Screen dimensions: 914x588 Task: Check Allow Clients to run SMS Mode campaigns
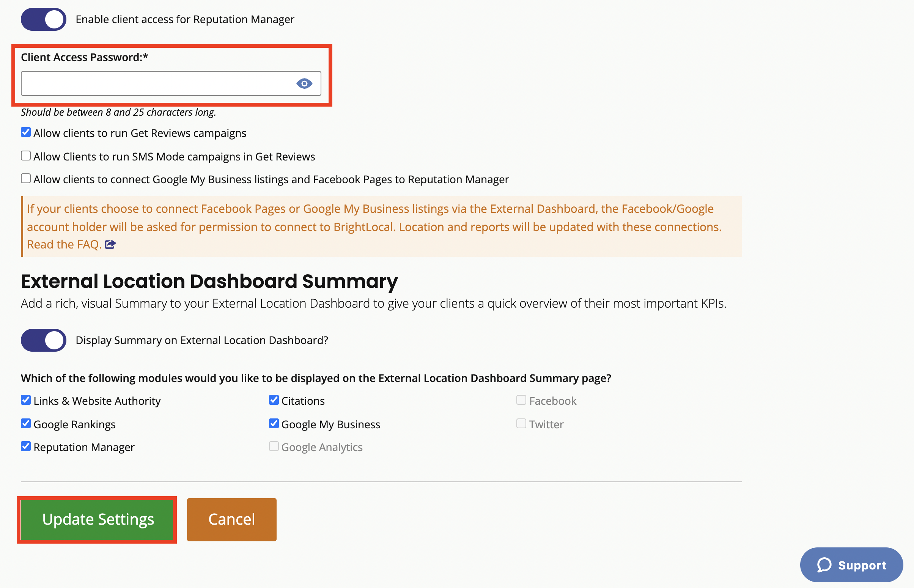tap(25, 156)
